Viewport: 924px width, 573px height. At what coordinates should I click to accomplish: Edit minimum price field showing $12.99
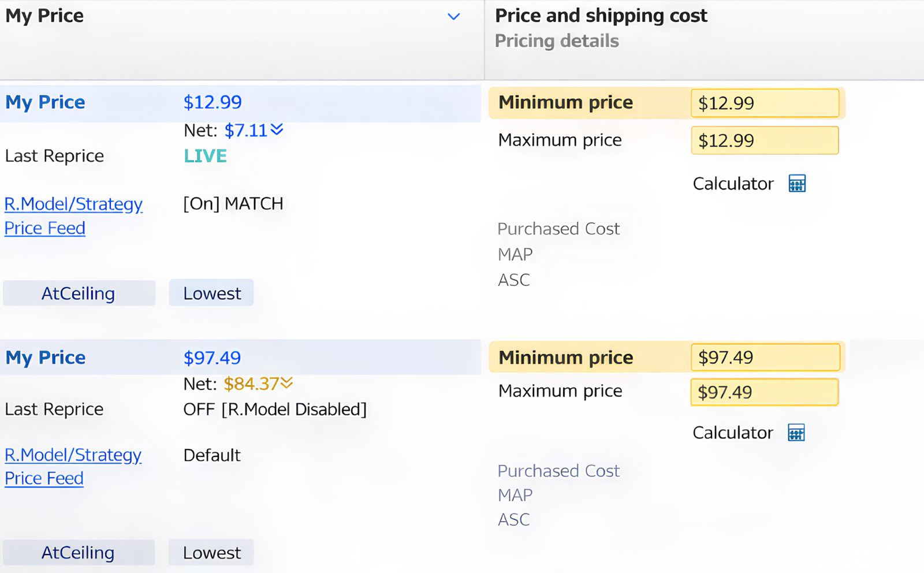pyautogui.click(x=765, y=103)
